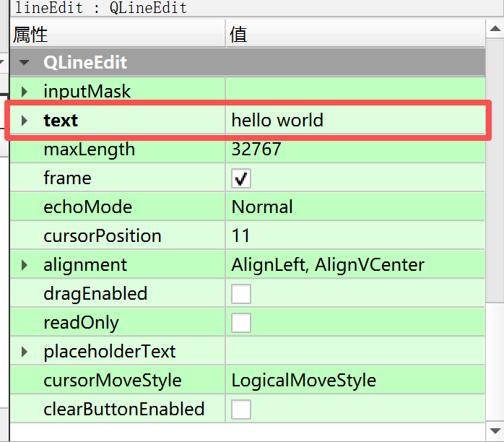Image resolution: width=504 pixels, height=442 pixels.
Task: Expand the inputMask property
Action: pos(24,92)
